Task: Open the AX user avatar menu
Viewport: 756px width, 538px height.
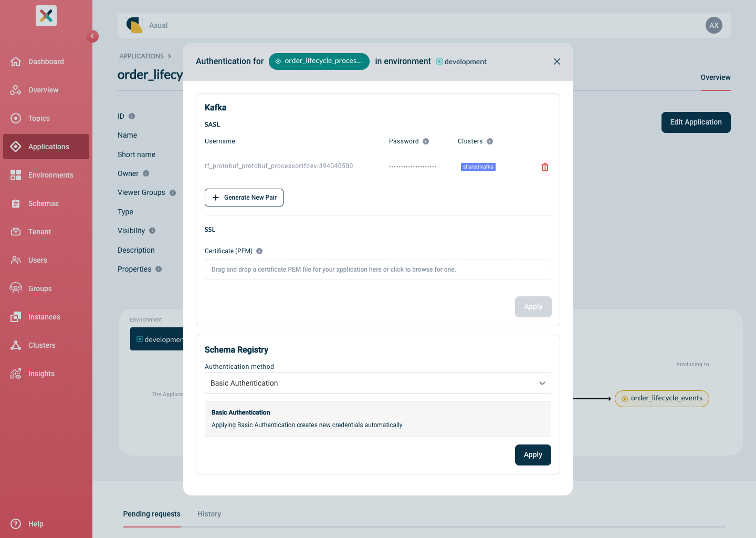Action: tap(714, 25)
